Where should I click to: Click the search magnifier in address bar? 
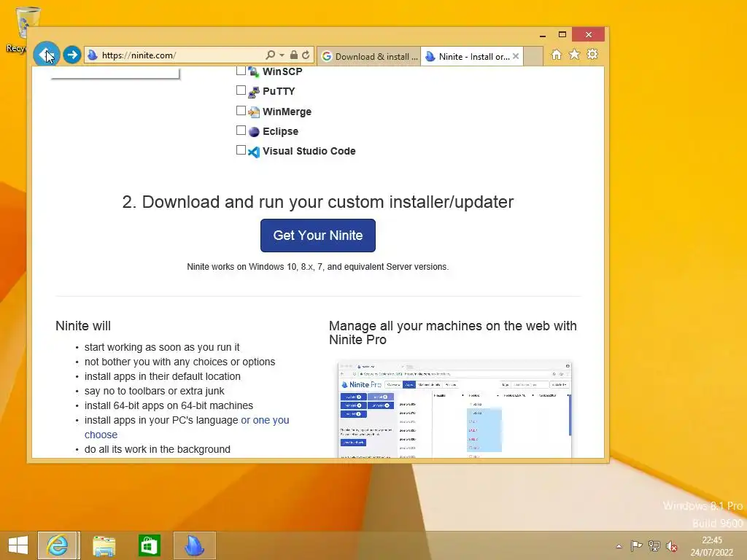[270, 55]
